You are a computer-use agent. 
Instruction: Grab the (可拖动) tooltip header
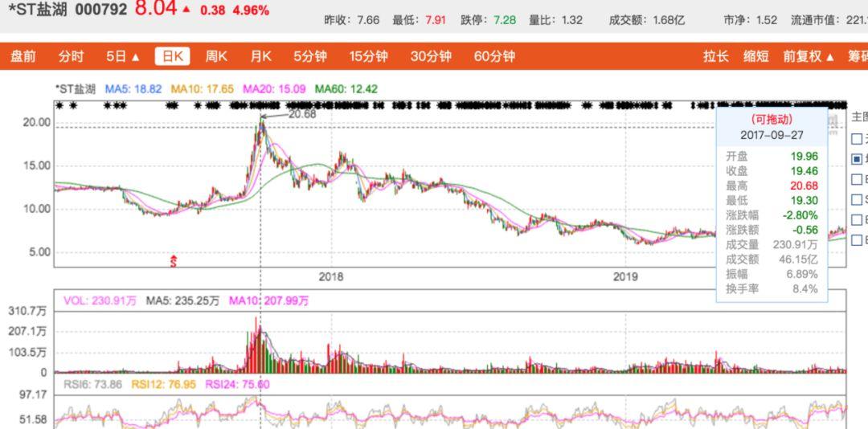tap(772, 119)
